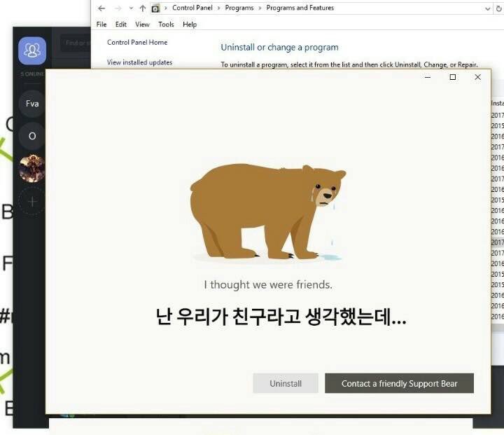Image resolution: width=504 pixels, height=435 pixels.
Task: Go back using the Explorer back arrow
Action: point(102,8)
